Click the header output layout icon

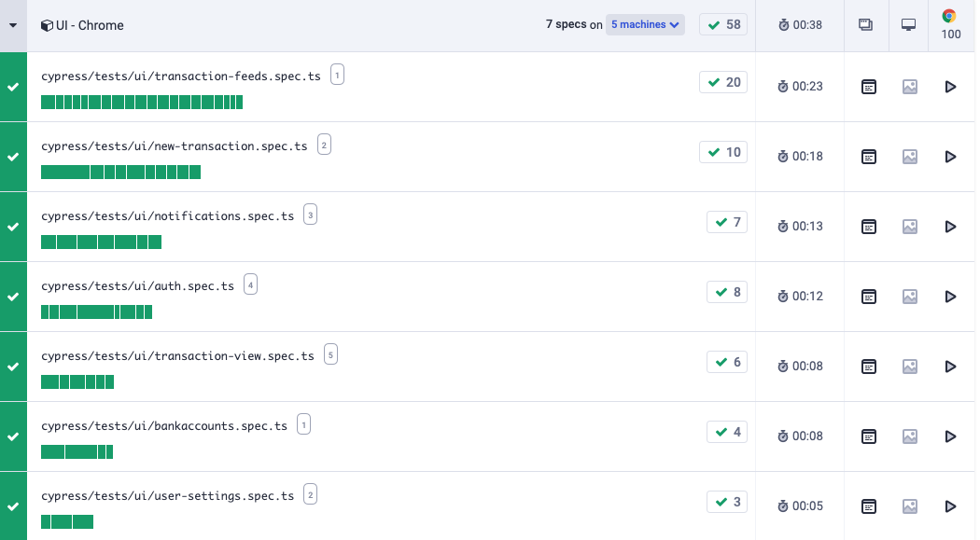865,25
